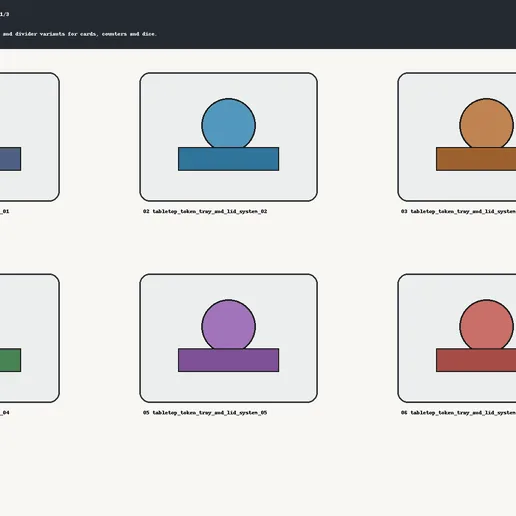Click the 06 tabletop_token_tray caption text
The width and height of the screenshot is (516, 516).
(x=458, y=413)
